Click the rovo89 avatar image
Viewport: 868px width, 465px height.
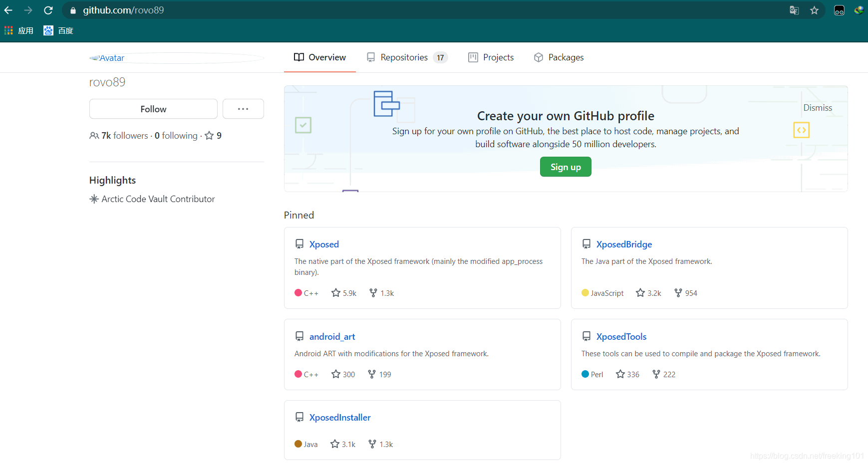tap(177, 58)
